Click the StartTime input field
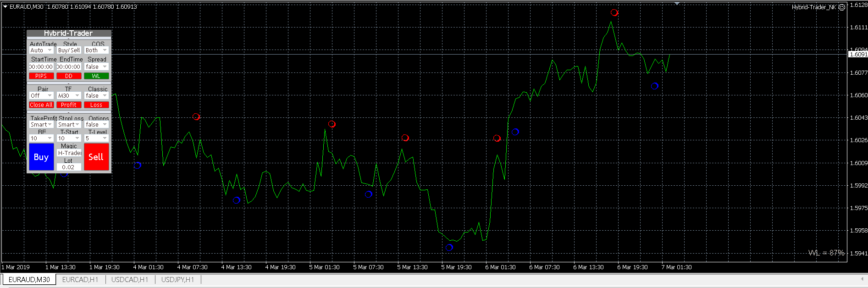Image resolution: width=868 pixels, height=288 pixels. click(x=41, y=67)
